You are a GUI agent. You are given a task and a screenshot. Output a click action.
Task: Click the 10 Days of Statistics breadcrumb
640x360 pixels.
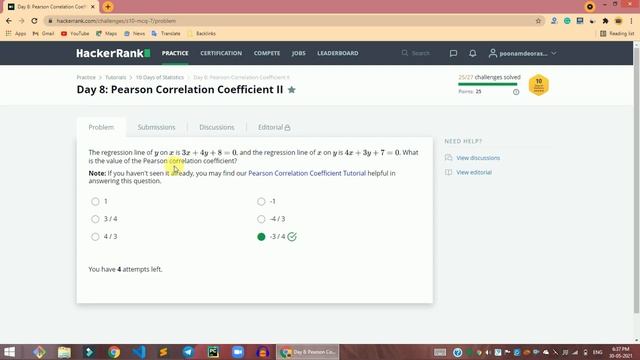click(160, 77)
